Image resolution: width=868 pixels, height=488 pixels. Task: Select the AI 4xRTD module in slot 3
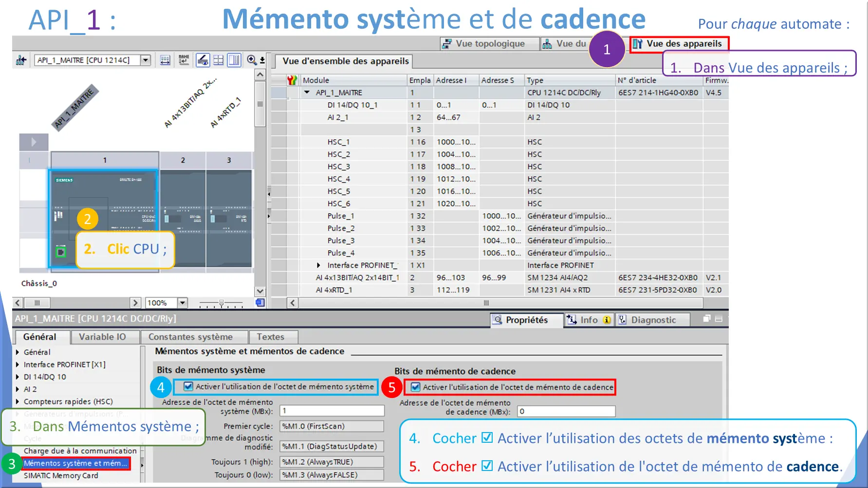pos(229,218)
